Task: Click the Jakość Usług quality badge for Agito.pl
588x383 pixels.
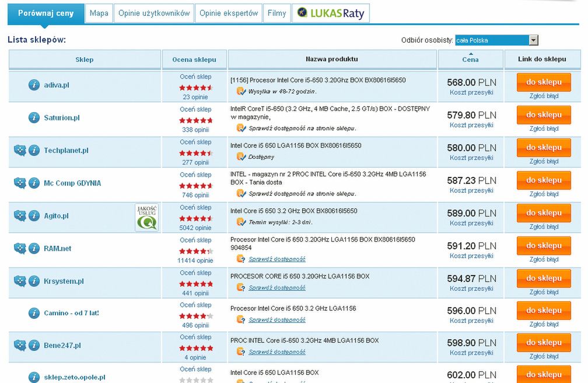Action: point(146,217)
